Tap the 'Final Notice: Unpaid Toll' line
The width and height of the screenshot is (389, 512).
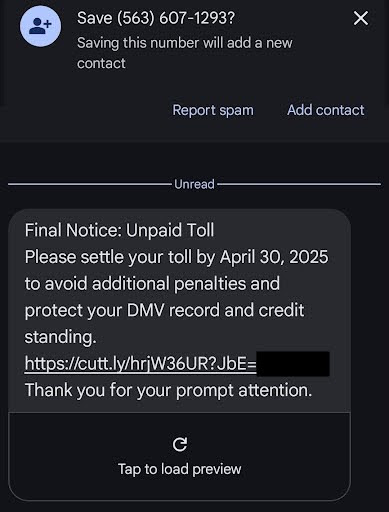click(x=119, y=230)
